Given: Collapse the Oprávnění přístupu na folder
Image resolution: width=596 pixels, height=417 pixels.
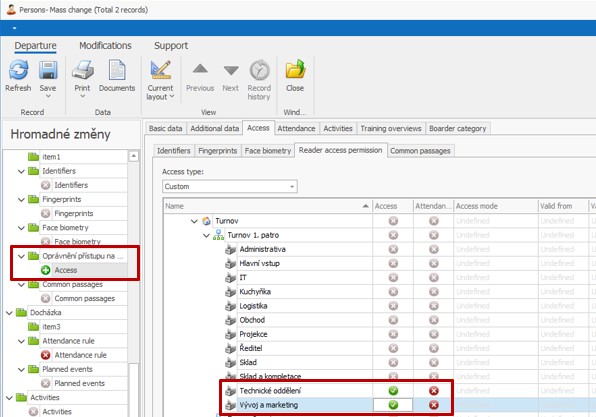Looking at the screenshot, I should pyautogui.click(x=21, y=257).
